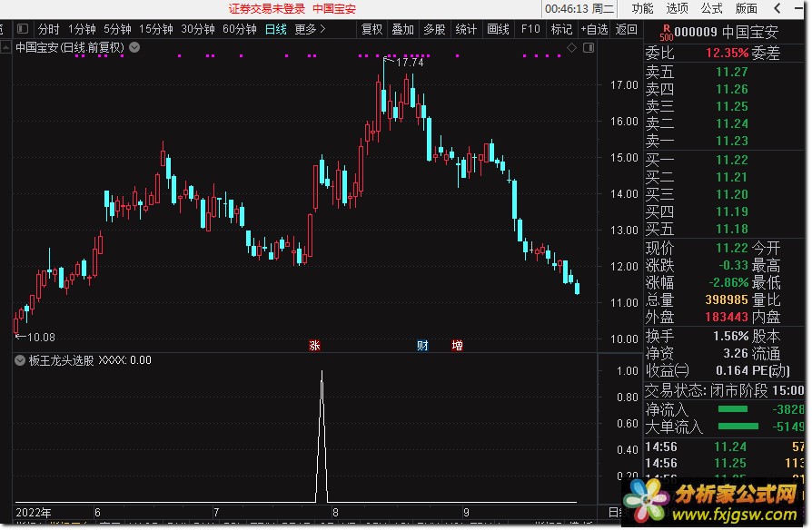Open the 版面 menu
This screenshot has height=530, width=812.
tap(747, 8)
